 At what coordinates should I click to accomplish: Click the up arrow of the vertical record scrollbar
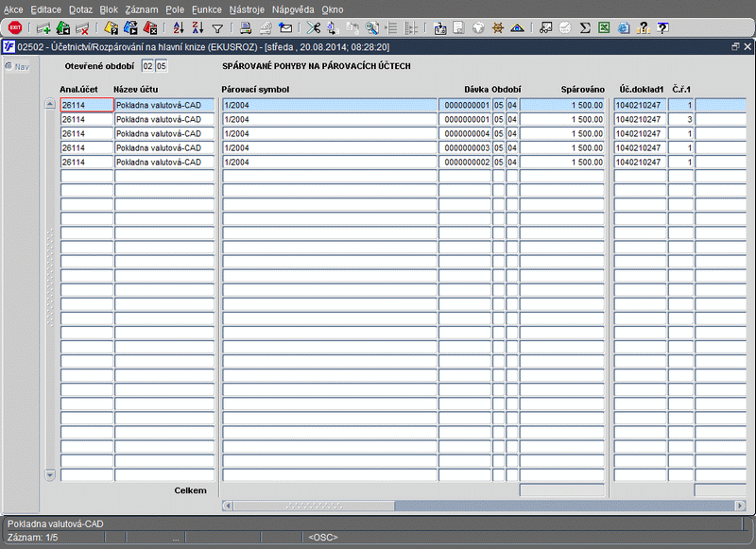[50, 104]
